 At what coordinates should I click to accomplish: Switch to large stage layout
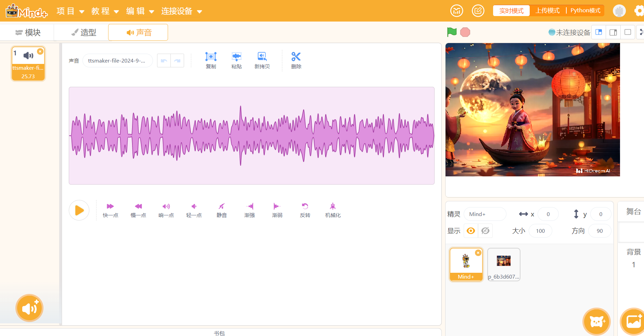point(613,32)
